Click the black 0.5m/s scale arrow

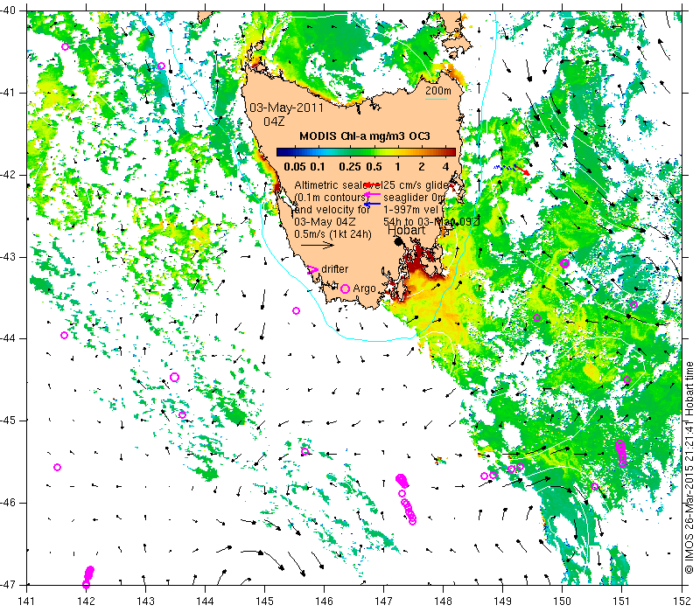318,245
